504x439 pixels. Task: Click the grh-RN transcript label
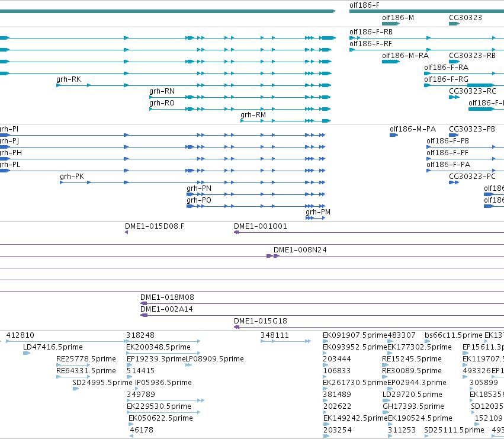(162, 91)
